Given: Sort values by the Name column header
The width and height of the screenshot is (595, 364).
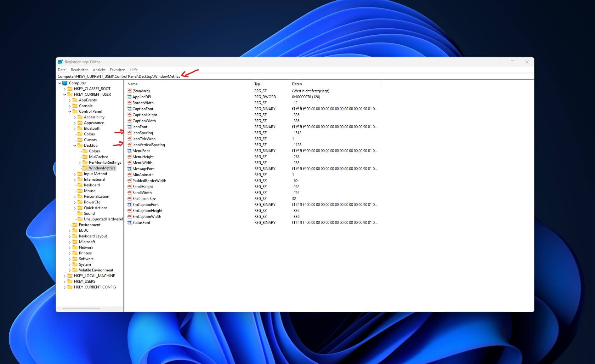Looking at the screenshot, I should [189, 84].
